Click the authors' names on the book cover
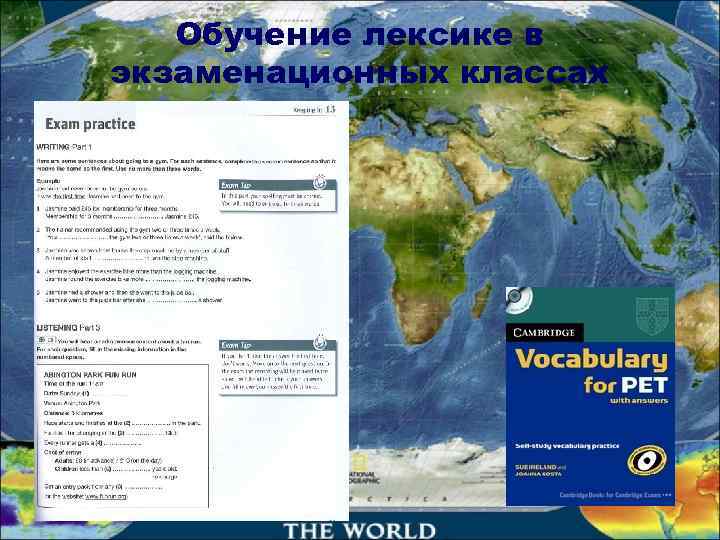Image resolution: width=720 pixels, height=540 pixels. point(540,470)
